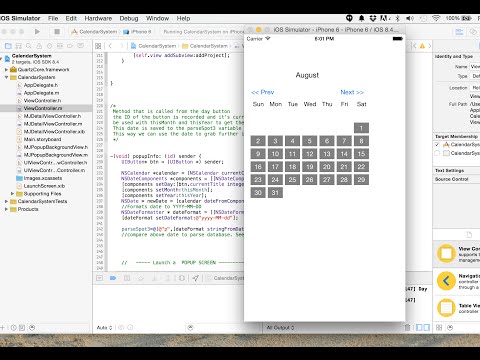Click the Table View Controller library icon

(446, 308)
